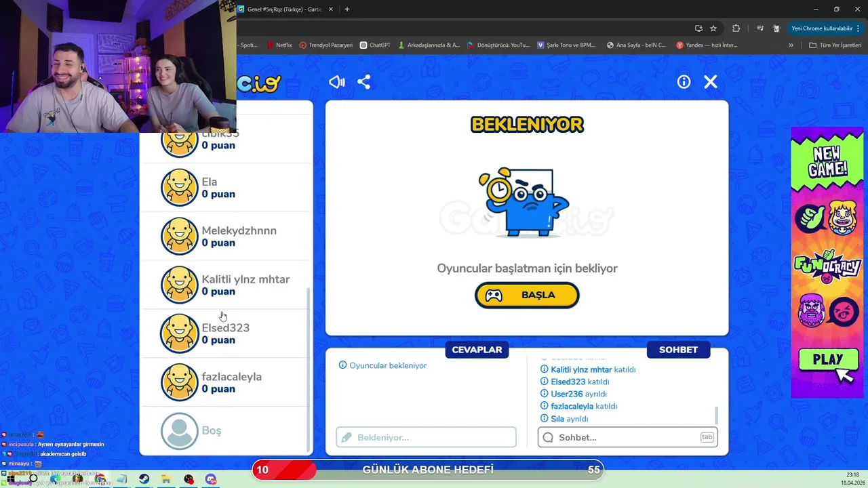Open Trendyol Pazaryeri bookmark
Image resolution: width=868 pixels, height=488 pixels.
[x=325, y=45]
